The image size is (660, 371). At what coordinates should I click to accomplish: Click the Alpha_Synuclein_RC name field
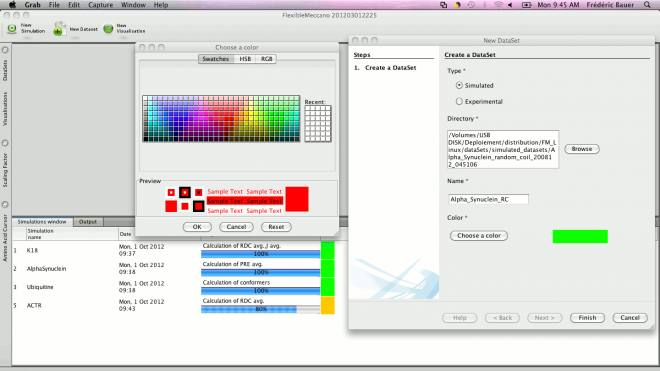tap(488, 199)
